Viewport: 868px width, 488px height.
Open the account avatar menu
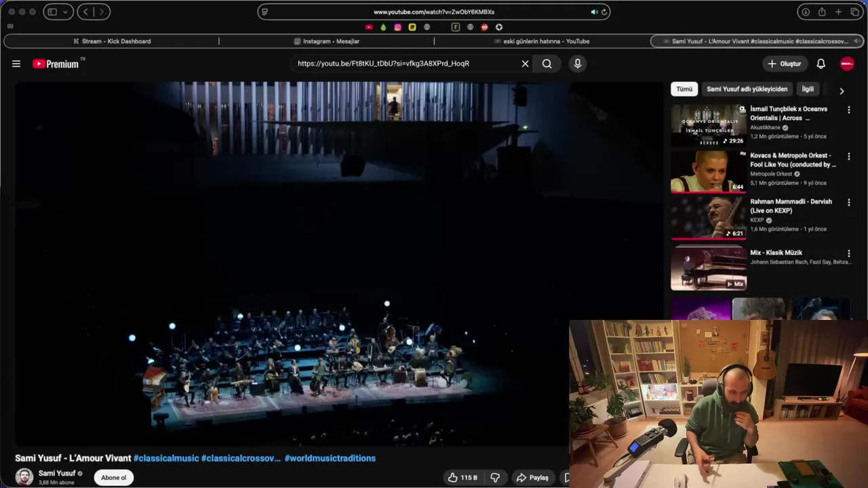coord(847,64)
